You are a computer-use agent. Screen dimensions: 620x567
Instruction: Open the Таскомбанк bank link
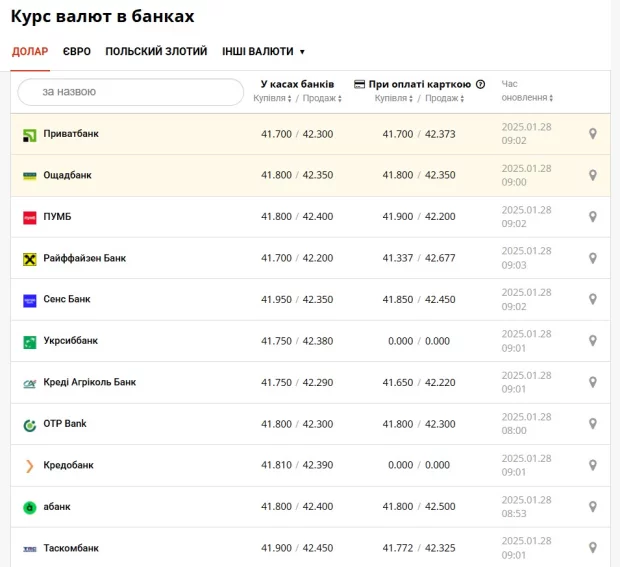(71, 548)
